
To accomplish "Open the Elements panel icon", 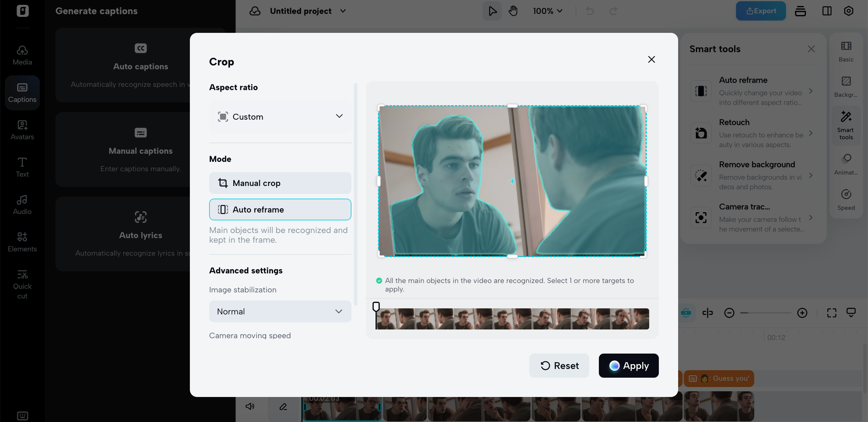I will pyautogui.click(x=22, y=242).
